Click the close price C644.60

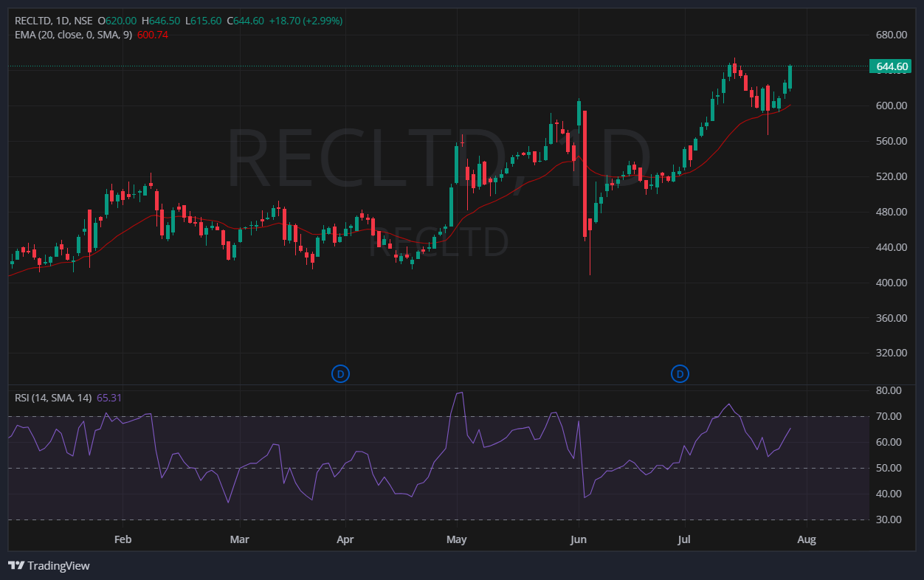pyautogui.click(x=244, y=21)
